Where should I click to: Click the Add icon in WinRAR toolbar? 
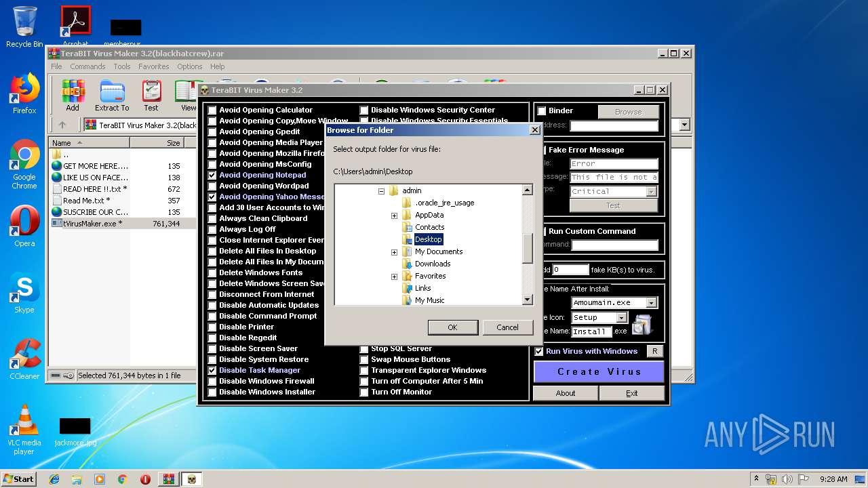click(73, 96)
